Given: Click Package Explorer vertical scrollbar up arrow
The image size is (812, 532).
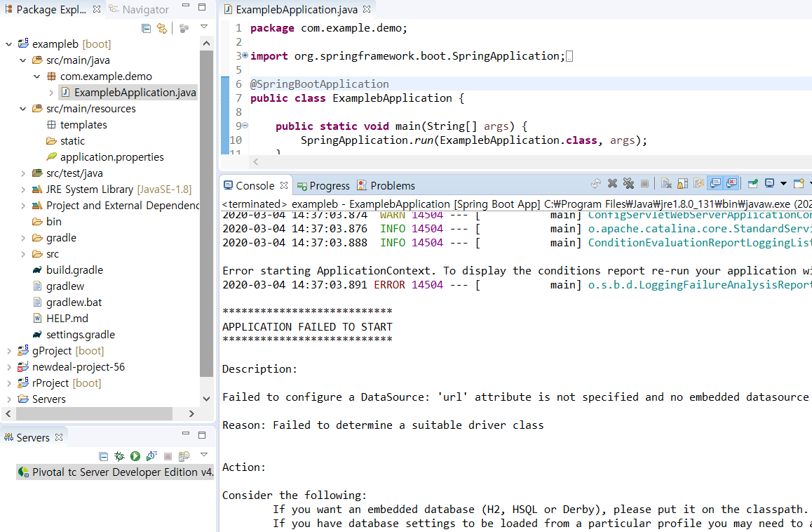Looking at the screenshot, I should coord(206,44).
